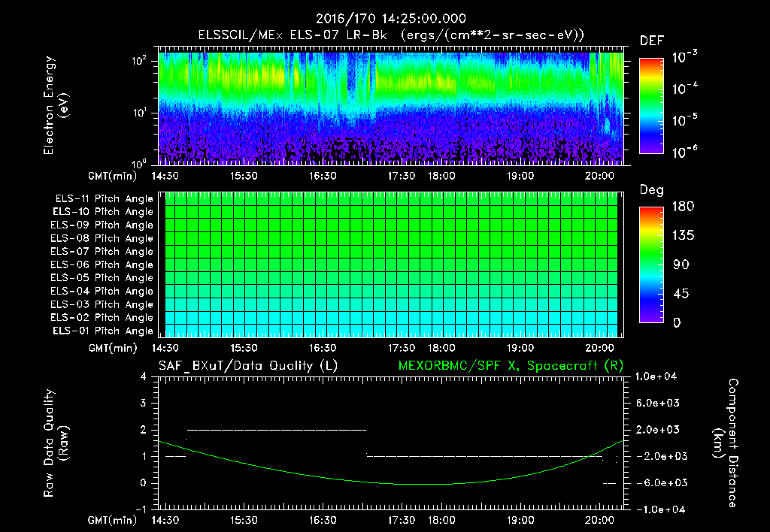Click the DEF color scale bar
Image resolution: width=770 pixels, height=532 pixels.
[650, 106]
